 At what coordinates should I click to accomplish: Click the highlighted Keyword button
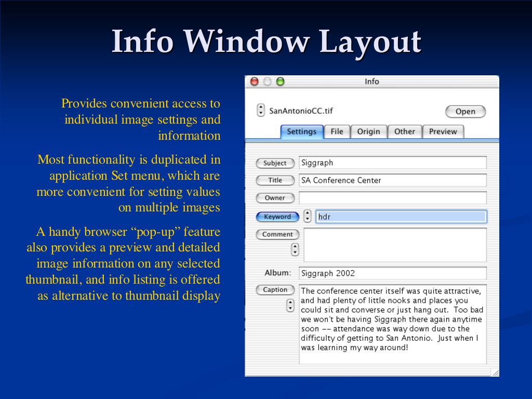click(x=277, y=217)
